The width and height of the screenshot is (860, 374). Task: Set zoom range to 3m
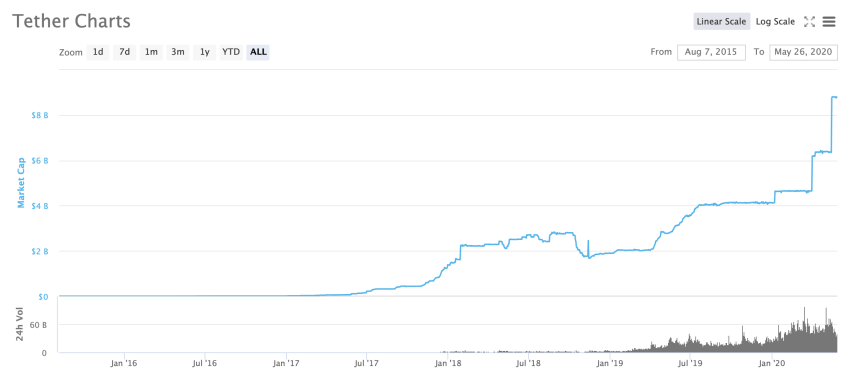(178, 52)
